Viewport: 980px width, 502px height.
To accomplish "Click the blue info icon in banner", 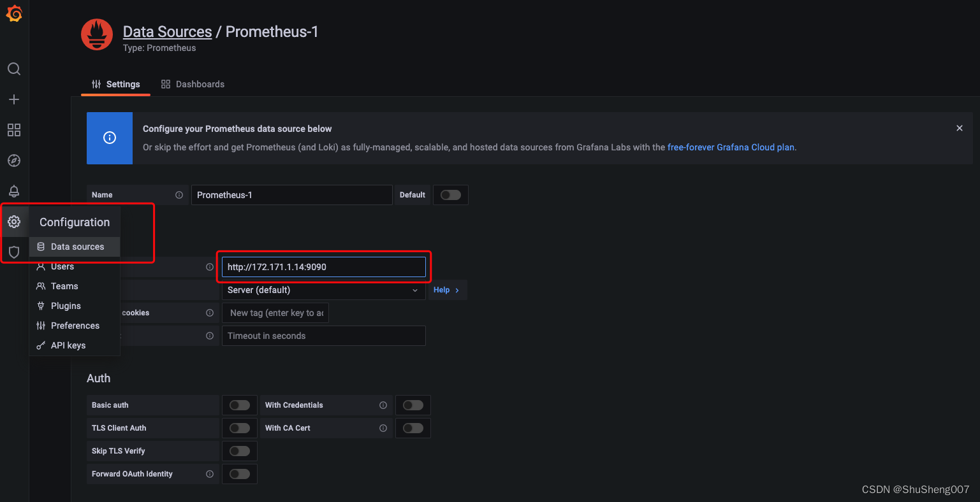I will [x=110, y=138].
